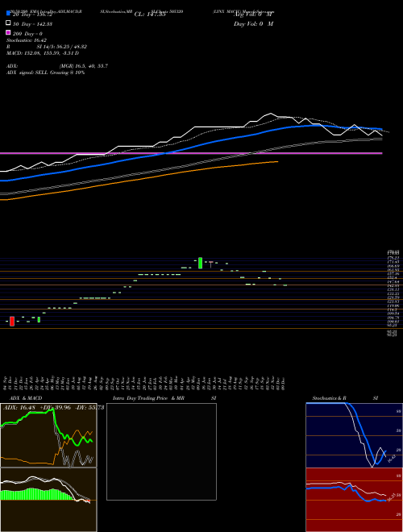Click the large red candlestick near chart start
Viewport: 403px width, 532px height.
[12, 321]
